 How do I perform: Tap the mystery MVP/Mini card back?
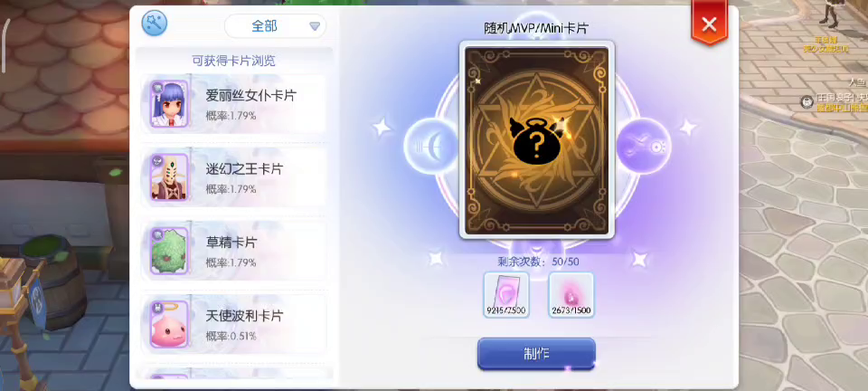[537, 140]
